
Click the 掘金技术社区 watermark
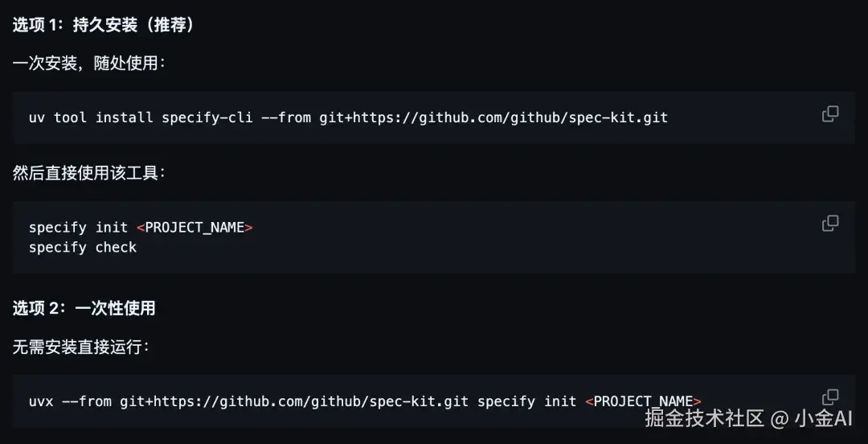(704, 418)
